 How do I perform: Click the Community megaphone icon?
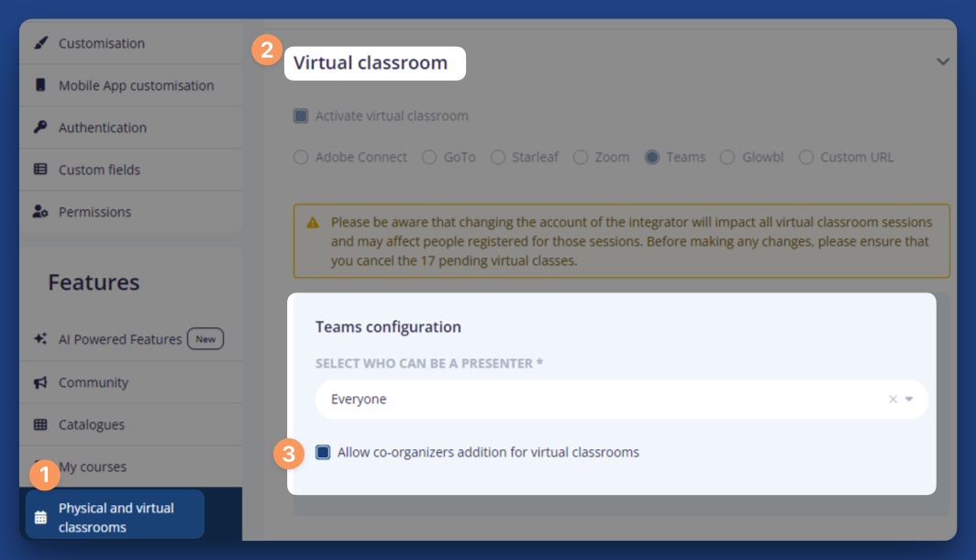40,382
